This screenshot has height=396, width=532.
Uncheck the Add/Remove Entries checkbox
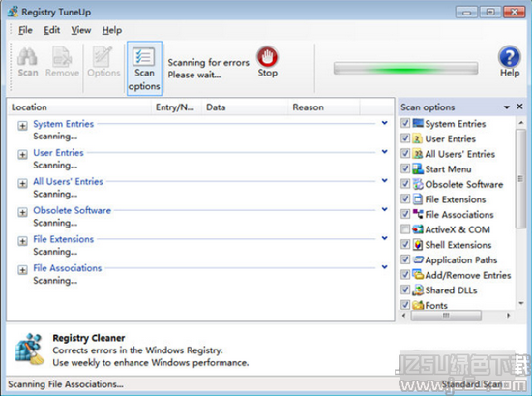coord(405,274)
